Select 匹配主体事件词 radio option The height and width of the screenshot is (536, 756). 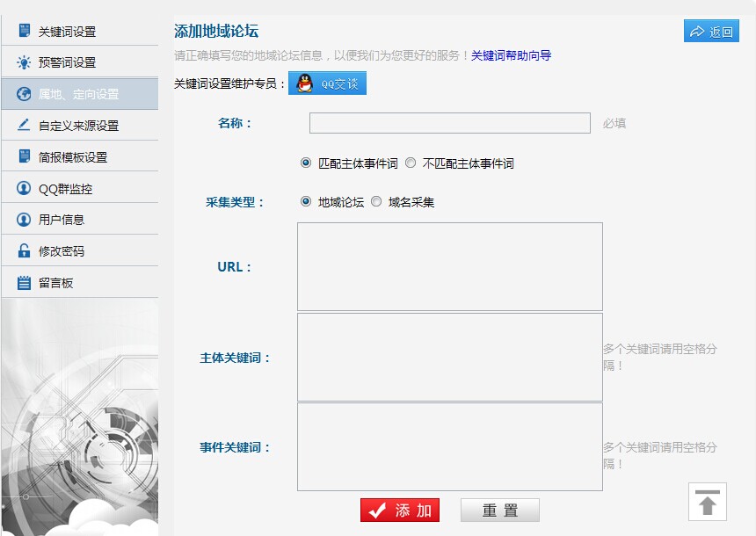coord(306,163)
